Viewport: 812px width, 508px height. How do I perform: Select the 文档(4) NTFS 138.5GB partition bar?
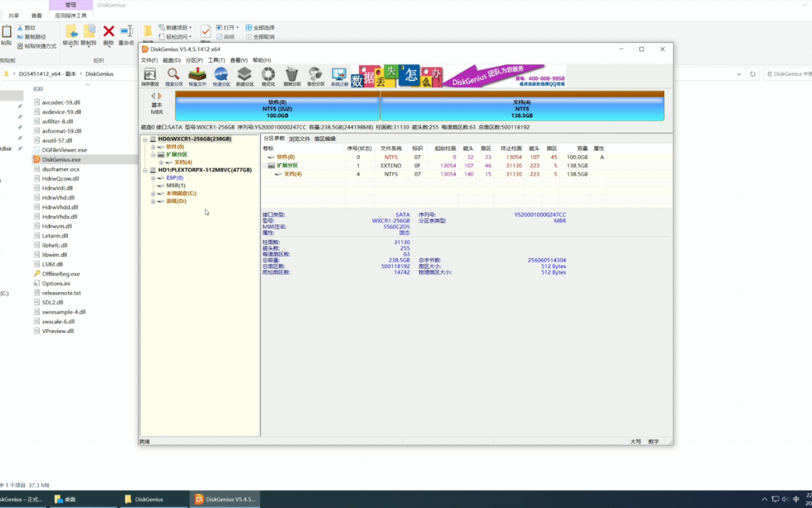(522, 107)
